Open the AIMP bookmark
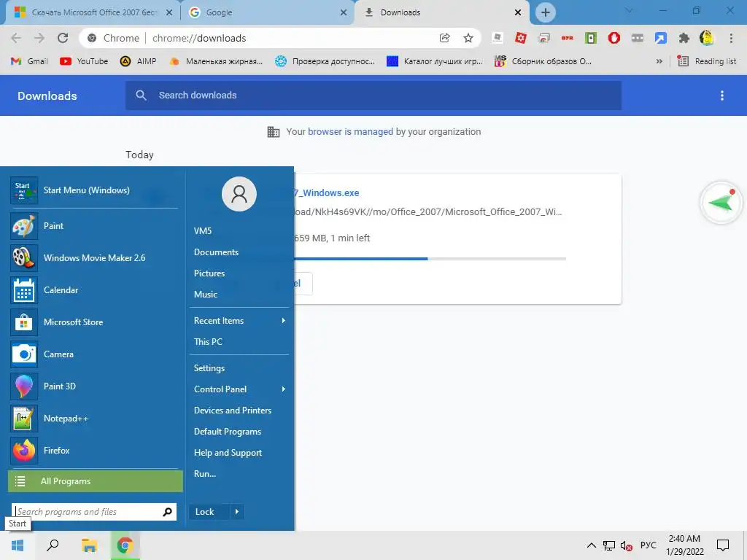 [139, 61]
